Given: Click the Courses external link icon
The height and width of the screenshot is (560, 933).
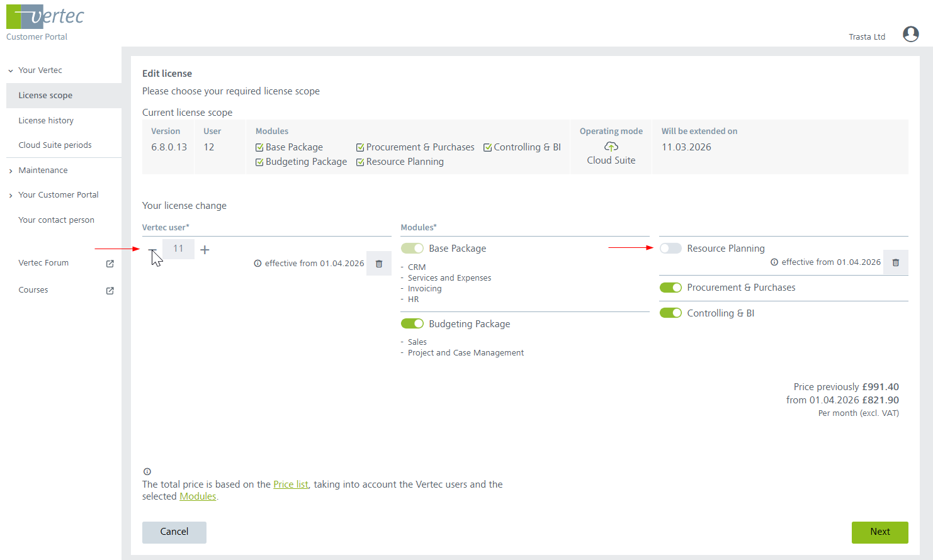Looking at the screenshot, I should (110, 291).
